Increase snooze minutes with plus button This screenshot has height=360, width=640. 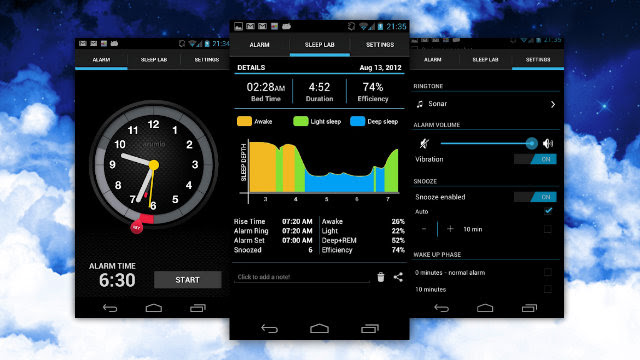coord(450,229)
